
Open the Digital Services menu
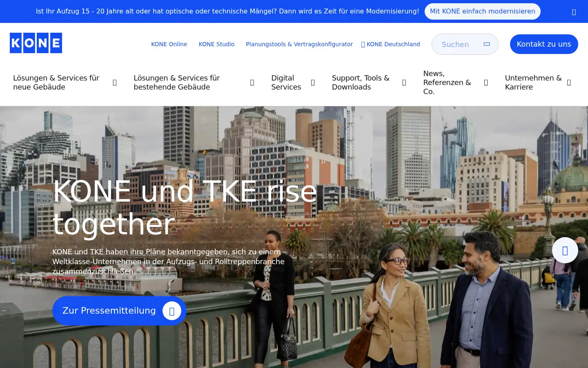tap(286, 83)
